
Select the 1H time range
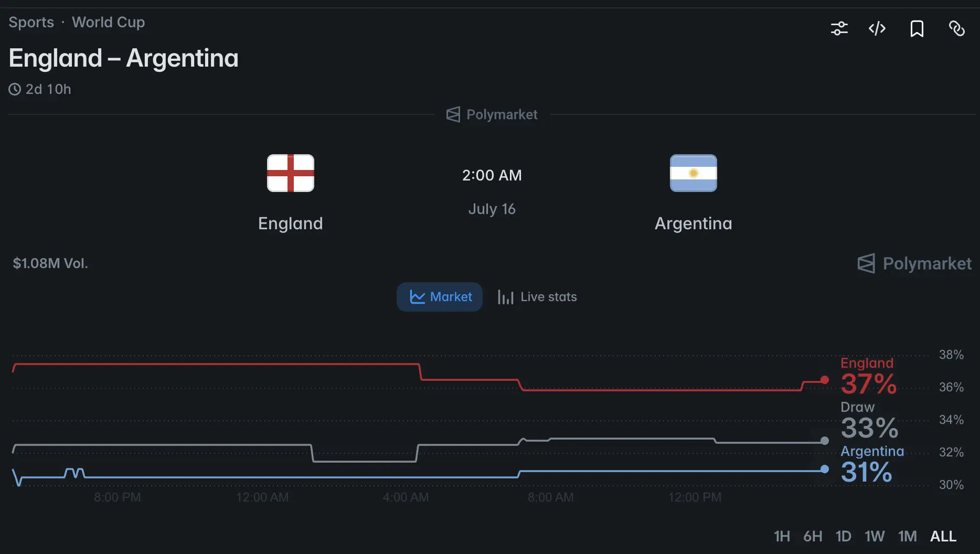tap(782, 536)
